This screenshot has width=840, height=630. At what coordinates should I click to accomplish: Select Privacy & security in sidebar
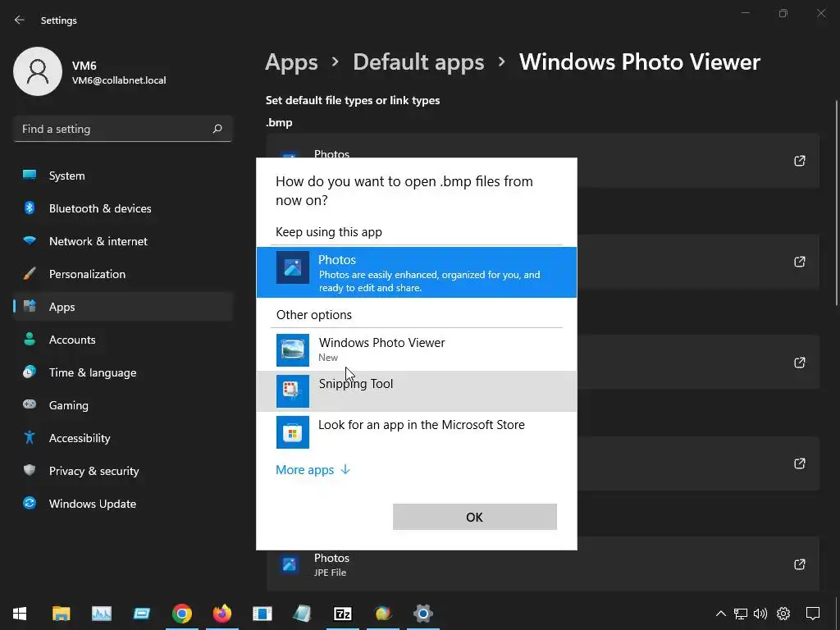(94, 471)
